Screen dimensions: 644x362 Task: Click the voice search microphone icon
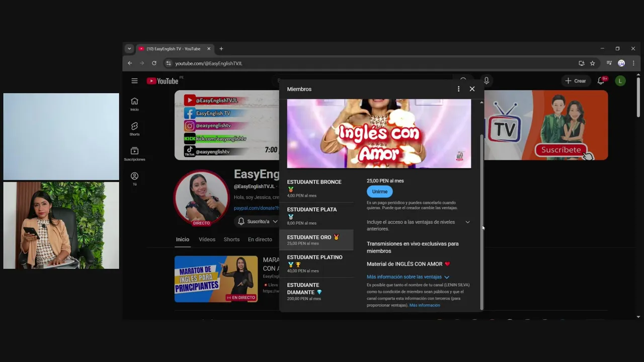pyautogui.click(x=486, y=80)
